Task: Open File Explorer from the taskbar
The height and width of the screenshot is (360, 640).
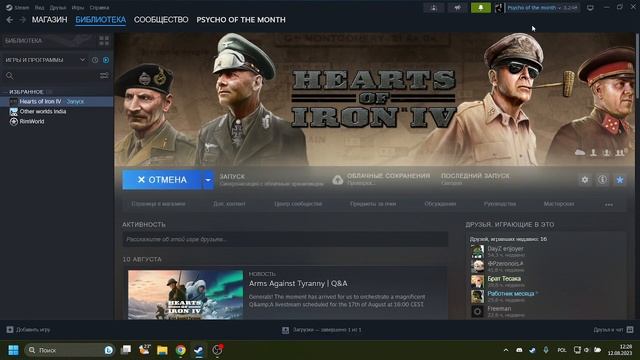Action: click(162, 350)
